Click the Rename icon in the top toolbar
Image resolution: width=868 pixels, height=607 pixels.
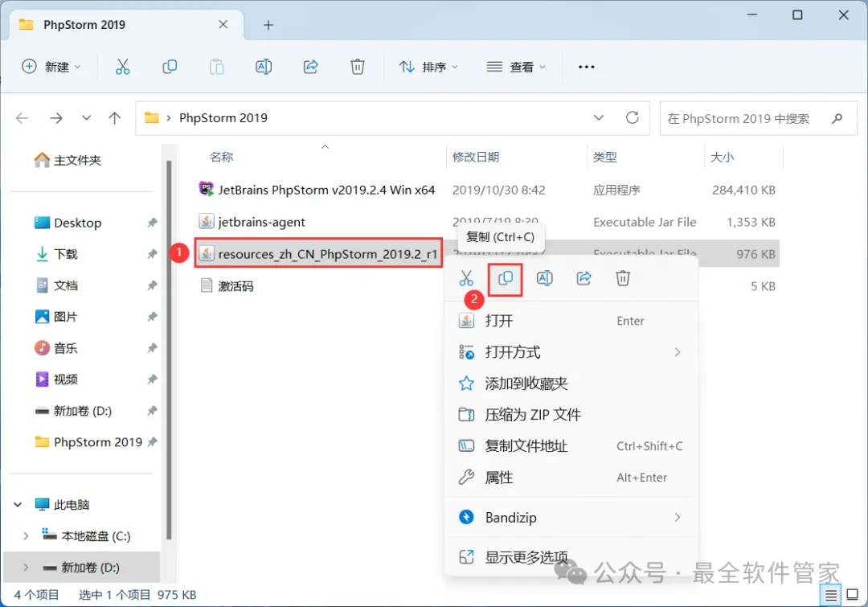coord(264,67)
